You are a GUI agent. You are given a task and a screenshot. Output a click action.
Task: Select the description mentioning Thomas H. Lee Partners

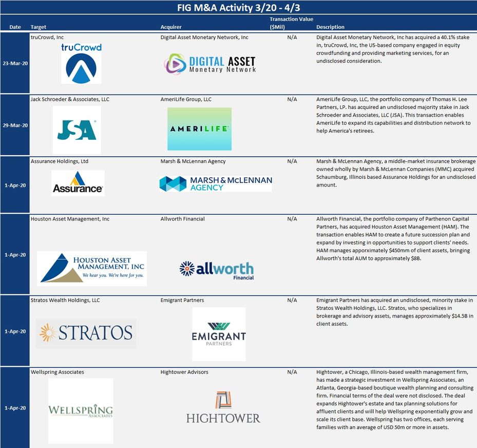[393, 115]
